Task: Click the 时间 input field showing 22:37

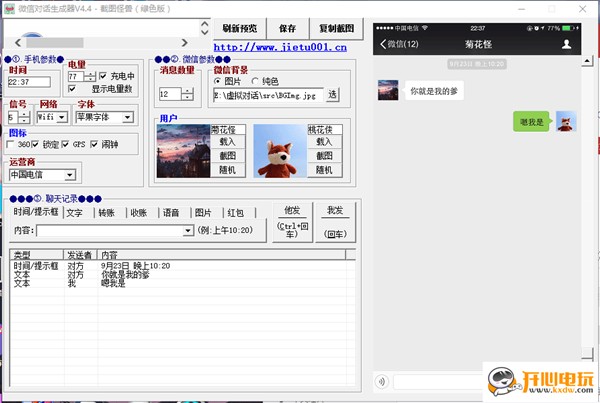Action: click(x=32, y=82)
